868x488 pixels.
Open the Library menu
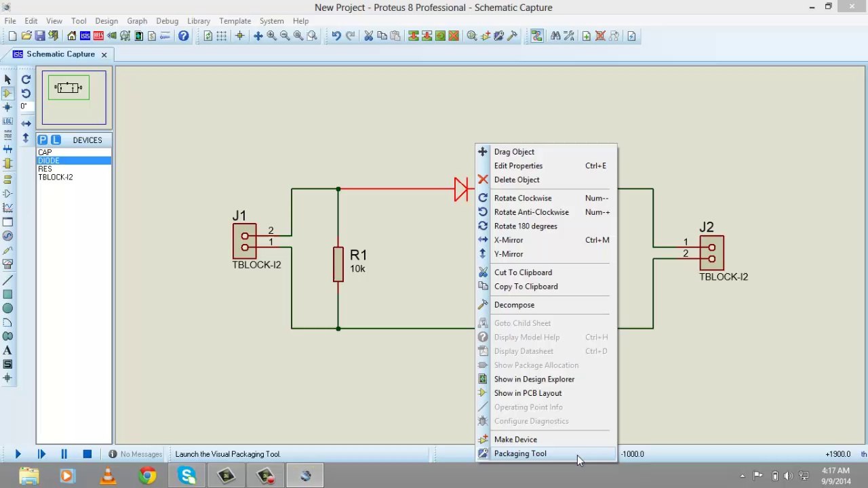(199, 21)
